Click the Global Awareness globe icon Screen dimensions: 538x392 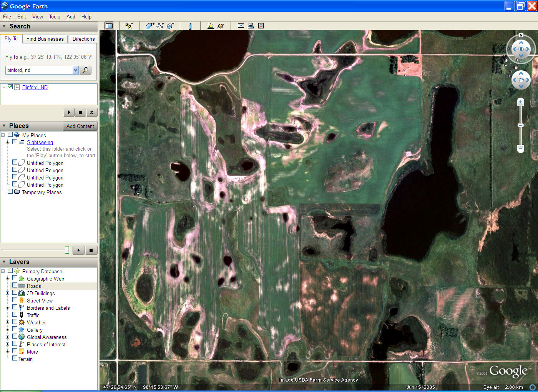(x=22, y=337)
